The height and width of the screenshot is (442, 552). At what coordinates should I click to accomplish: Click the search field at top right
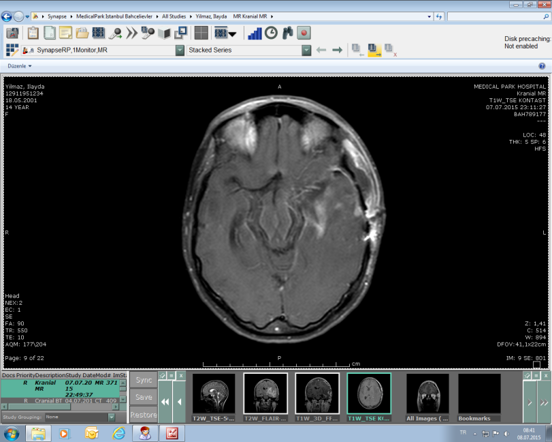pyautogui.click(x=498, y=17)
